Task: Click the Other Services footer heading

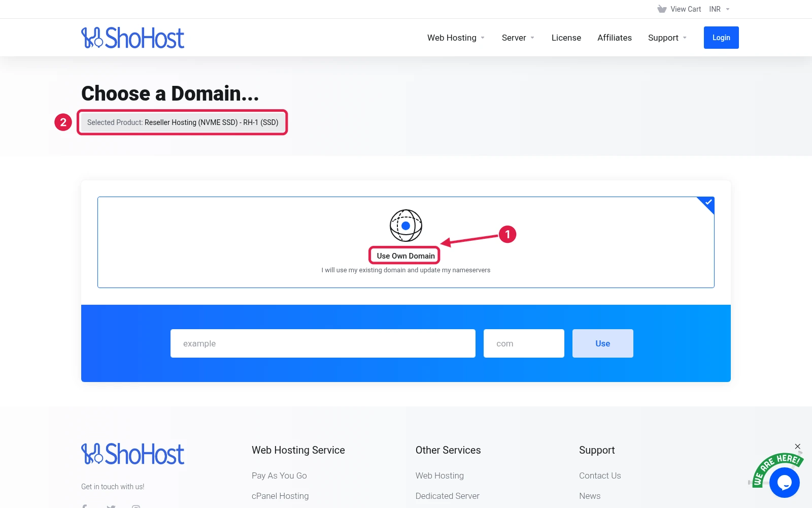Action: (x=448, y=450)
